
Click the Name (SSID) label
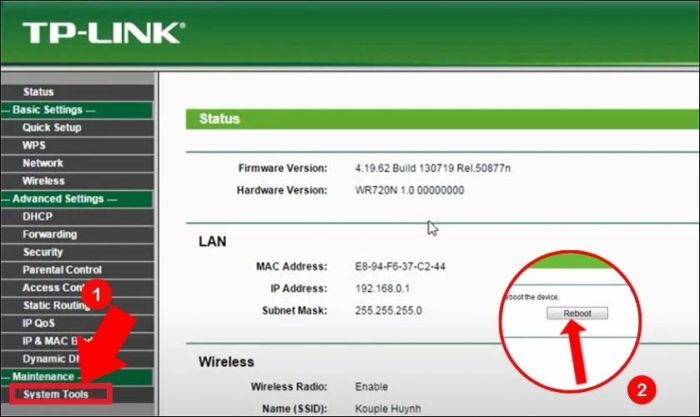295,409
